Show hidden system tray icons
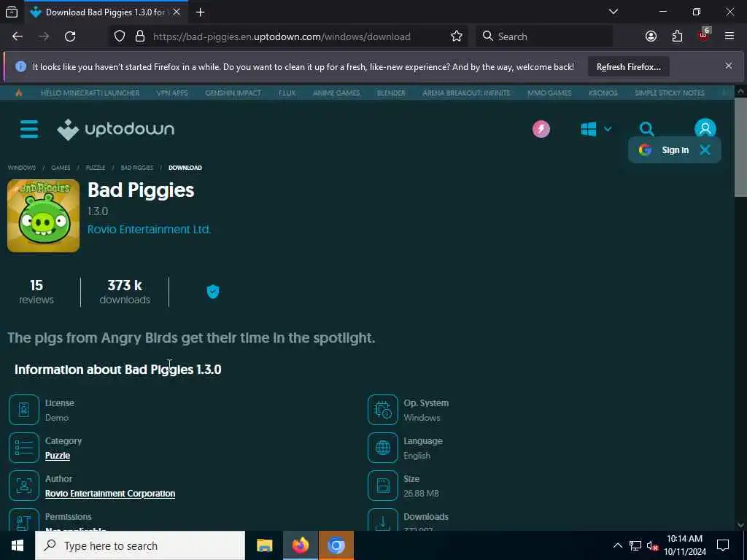 click(617, 545)
